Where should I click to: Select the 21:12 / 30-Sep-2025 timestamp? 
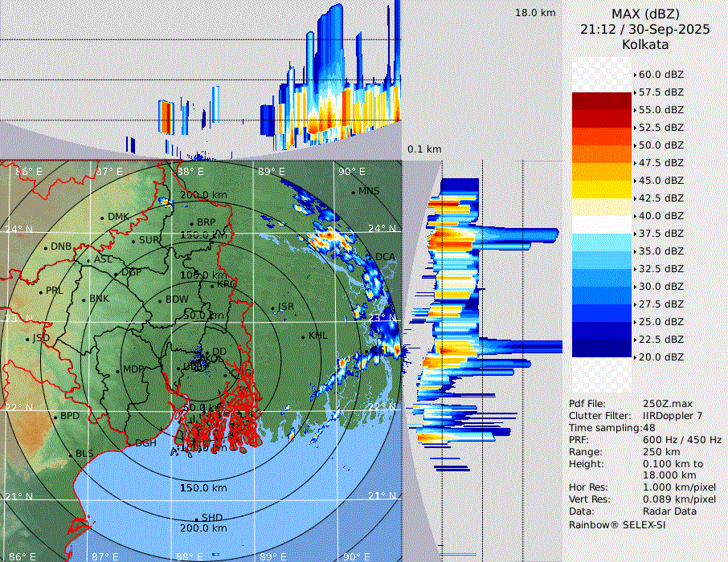pyautogui.click(x=645, y=29)
